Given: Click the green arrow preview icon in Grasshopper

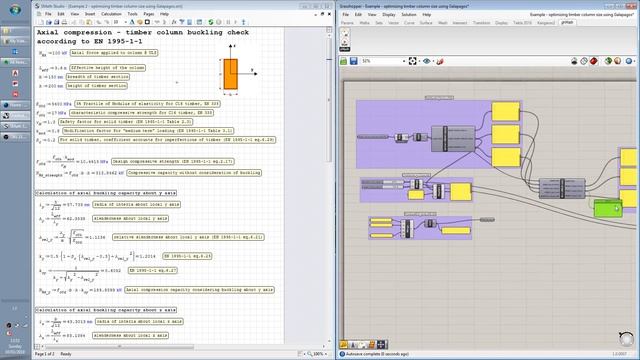Looking at the screenshot, I should click(x=608, y=61).
